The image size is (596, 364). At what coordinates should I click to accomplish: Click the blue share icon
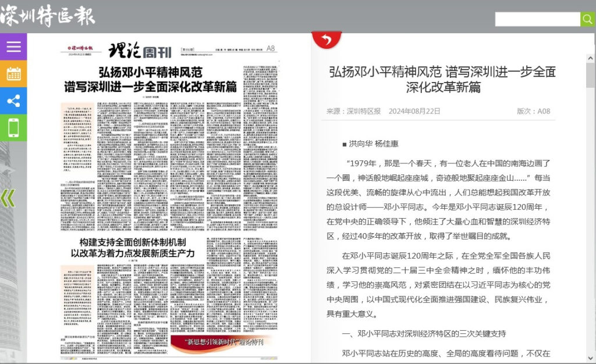click(13, 101)
